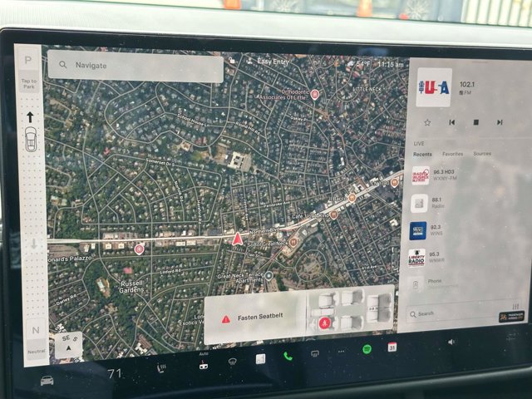Tap the forward arrow on the gear strip
Screen dimensions: 532x399
click(30, 117)
